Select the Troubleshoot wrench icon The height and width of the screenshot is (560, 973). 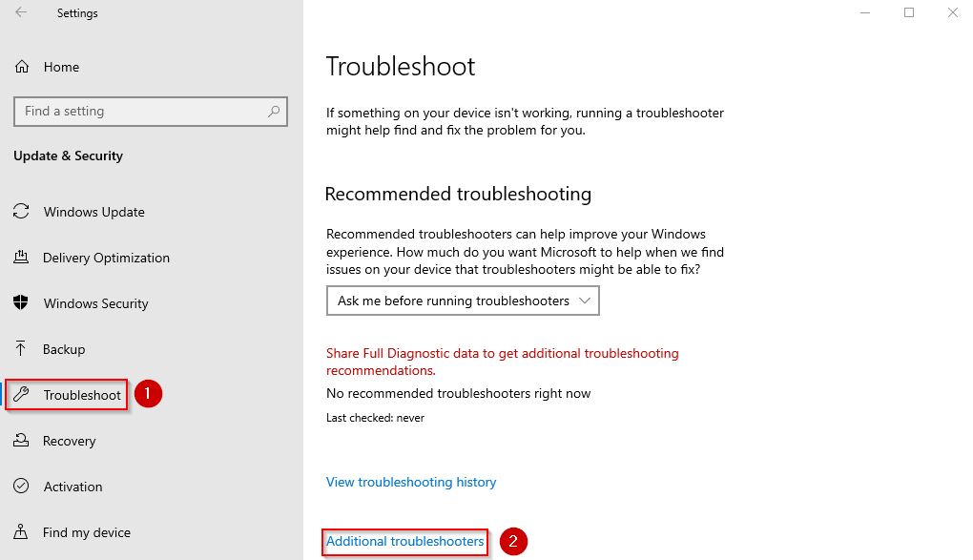coord(21,394)
